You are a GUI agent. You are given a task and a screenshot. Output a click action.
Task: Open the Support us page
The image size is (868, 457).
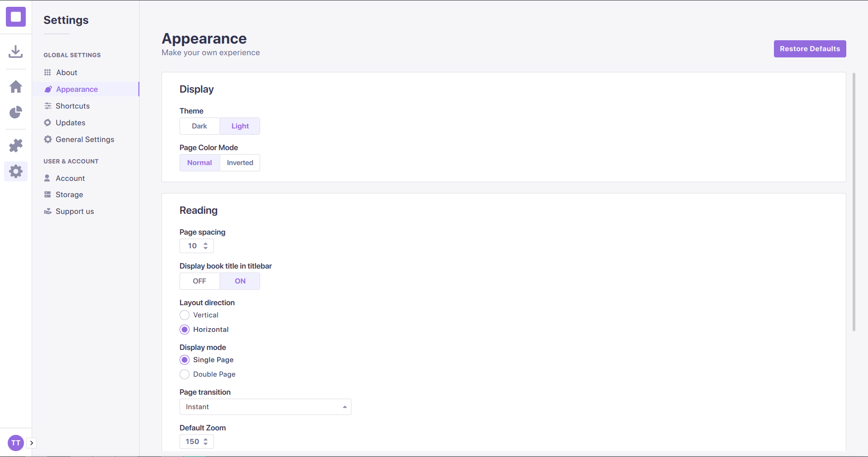click(x=75, y=211)
